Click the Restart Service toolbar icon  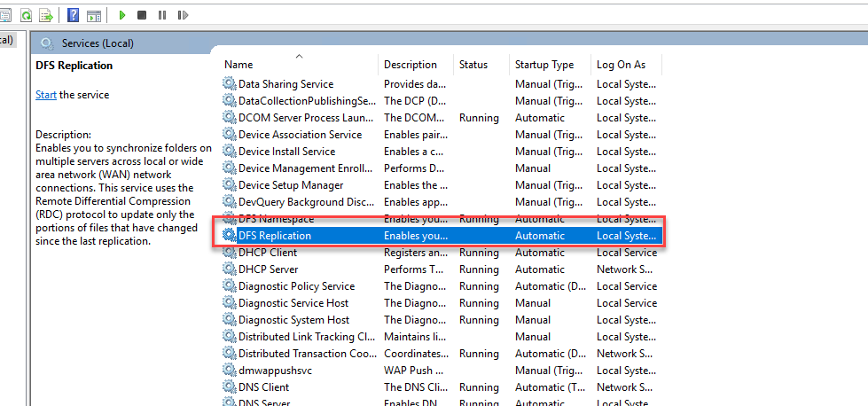click(183, 15)
